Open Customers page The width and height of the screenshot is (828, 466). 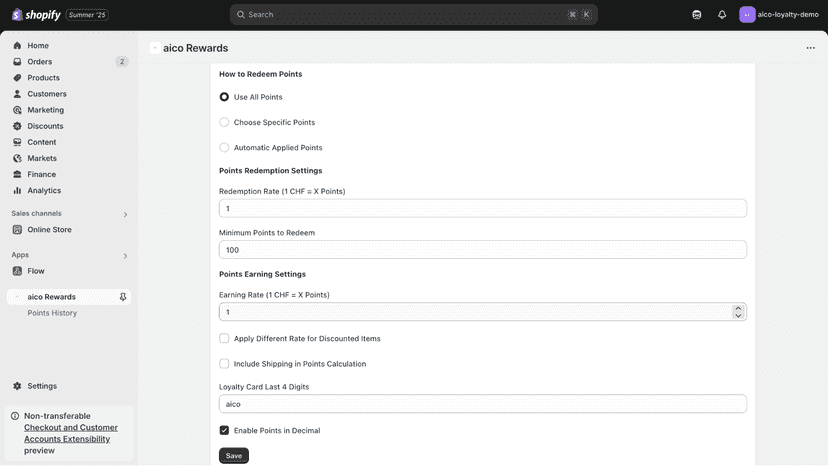click(x=47, y=94)
